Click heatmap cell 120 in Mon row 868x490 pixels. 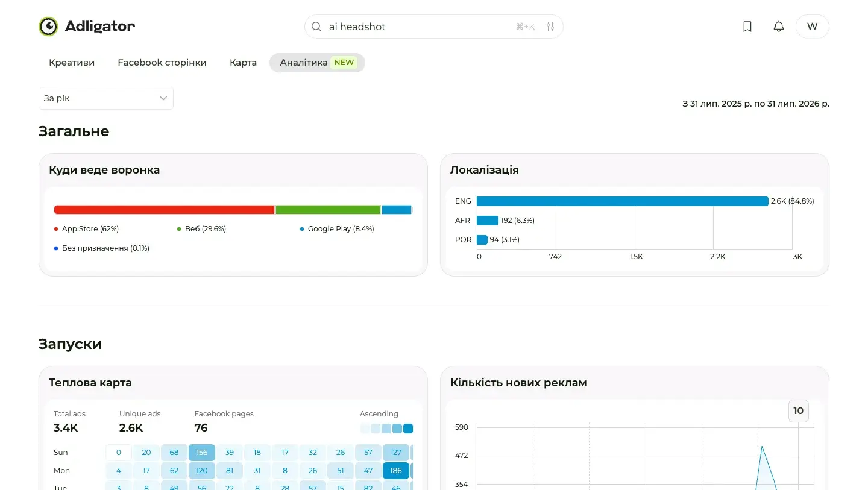click(202, 471)
